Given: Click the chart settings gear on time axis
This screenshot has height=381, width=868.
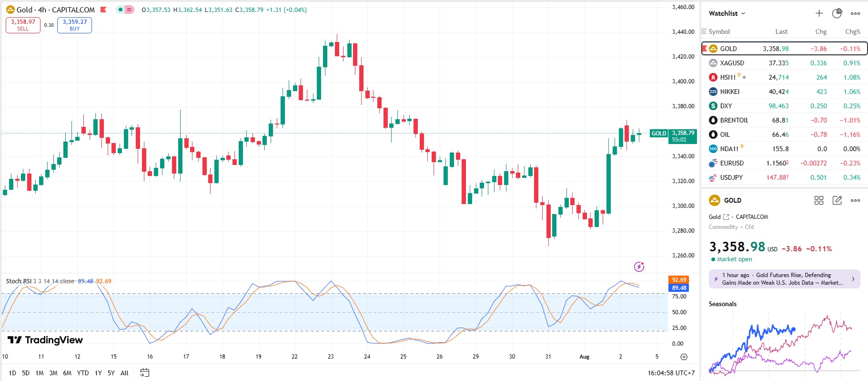Looking at the screenshot, I should [684, 357].
